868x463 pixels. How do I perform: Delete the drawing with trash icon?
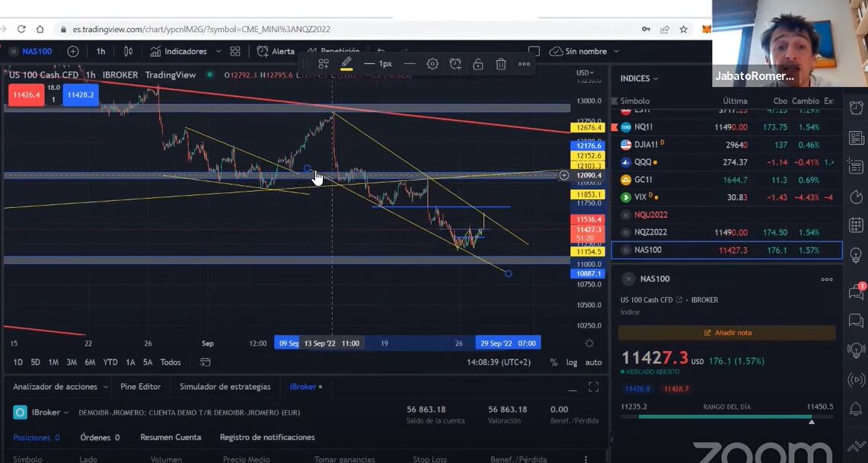(x=501, y=64)
